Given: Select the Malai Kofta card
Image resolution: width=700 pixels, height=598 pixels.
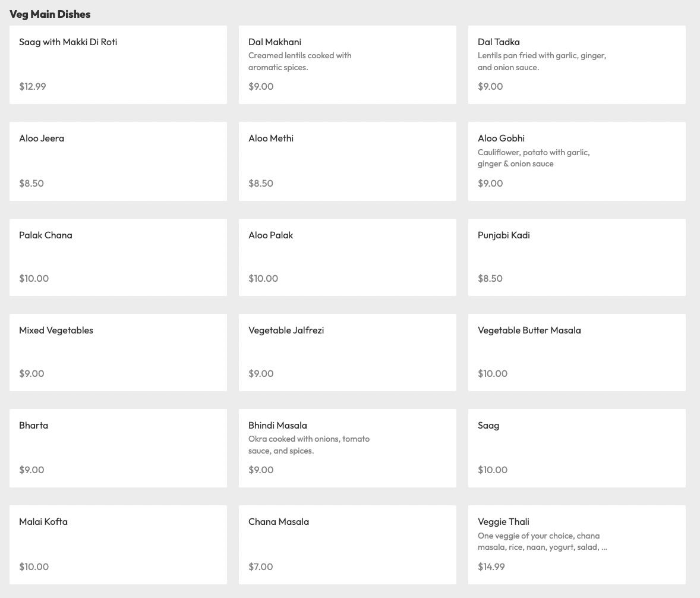Looking at the screenshot, I should click(118, 544).
